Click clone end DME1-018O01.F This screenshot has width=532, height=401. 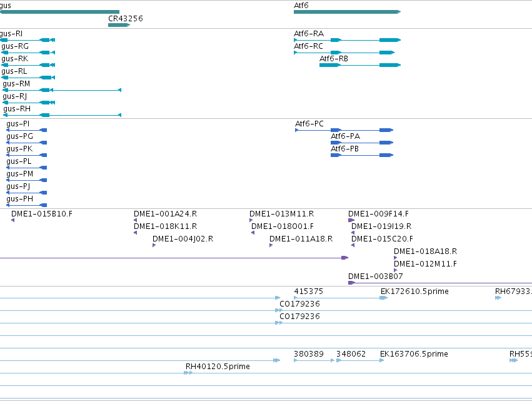pyautogui.click(x=253, y=233)
